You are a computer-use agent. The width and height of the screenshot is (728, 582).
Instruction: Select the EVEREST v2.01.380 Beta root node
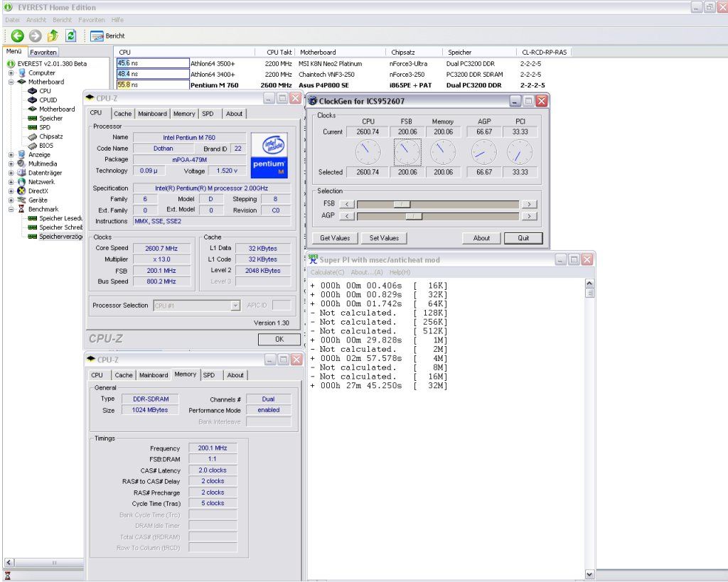point(52,63)
